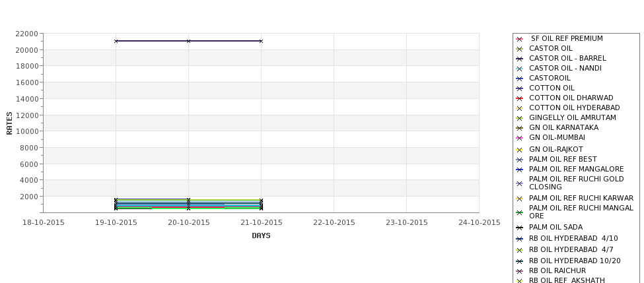This screenshot has height=283, width=644.
Task: Click the RATES y-axis title
Action: [9, 123]
